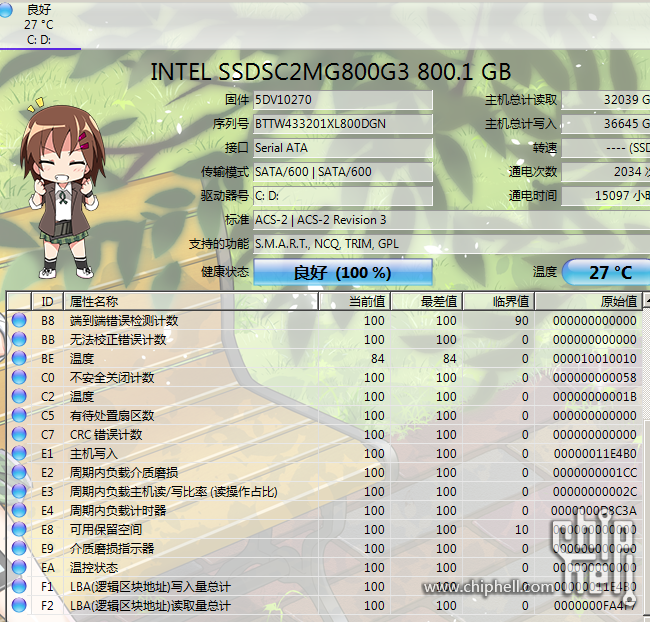
Task: Click the blue health orb above disk tab
Action: 5,10
